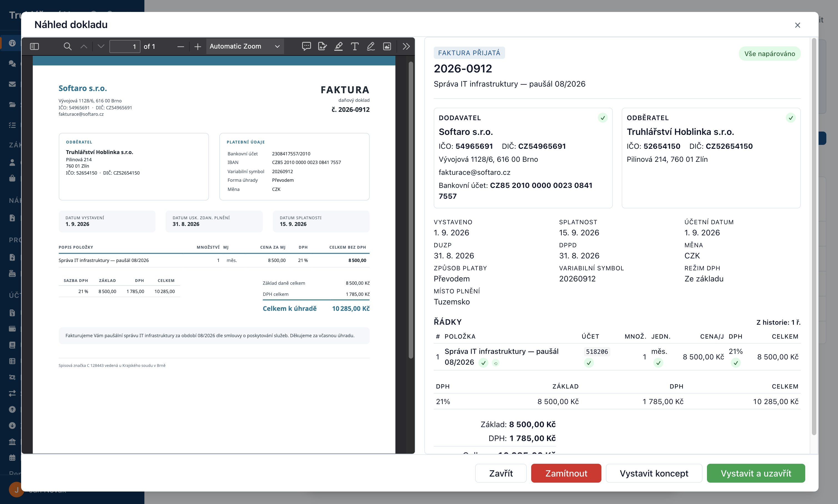Select the add signature tool
Screen dimensions: 838x504
322,46
